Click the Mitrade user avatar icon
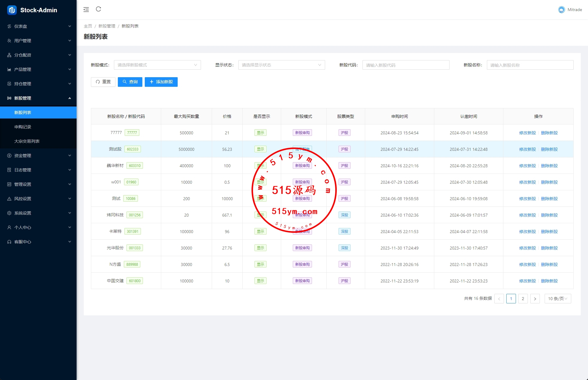The width and height of the screenshot is (588, 380). point(561,10)
